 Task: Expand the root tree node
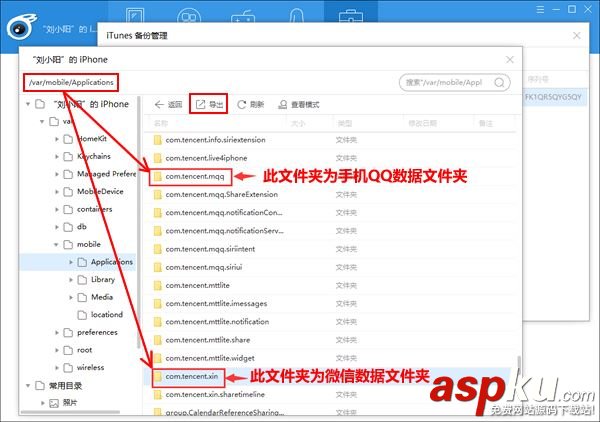(57, 350)
